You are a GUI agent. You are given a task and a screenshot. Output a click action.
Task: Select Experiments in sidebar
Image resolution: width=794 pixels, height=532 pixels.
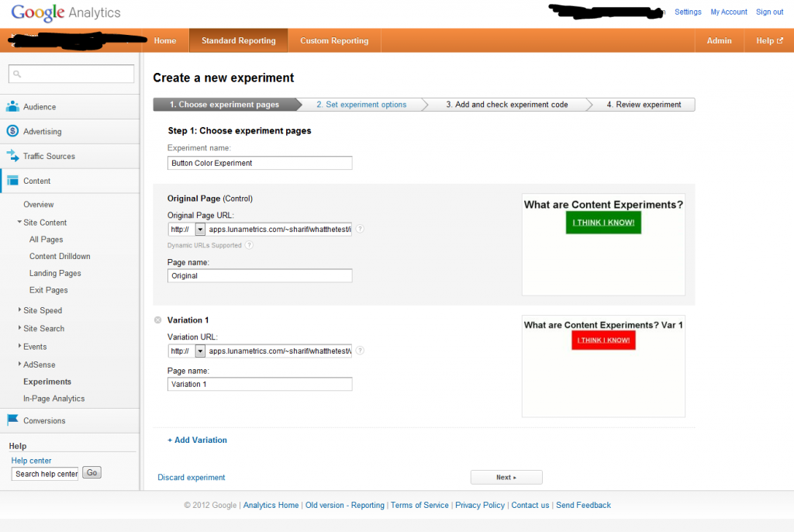pyautogui.click(x=47, y=382)
